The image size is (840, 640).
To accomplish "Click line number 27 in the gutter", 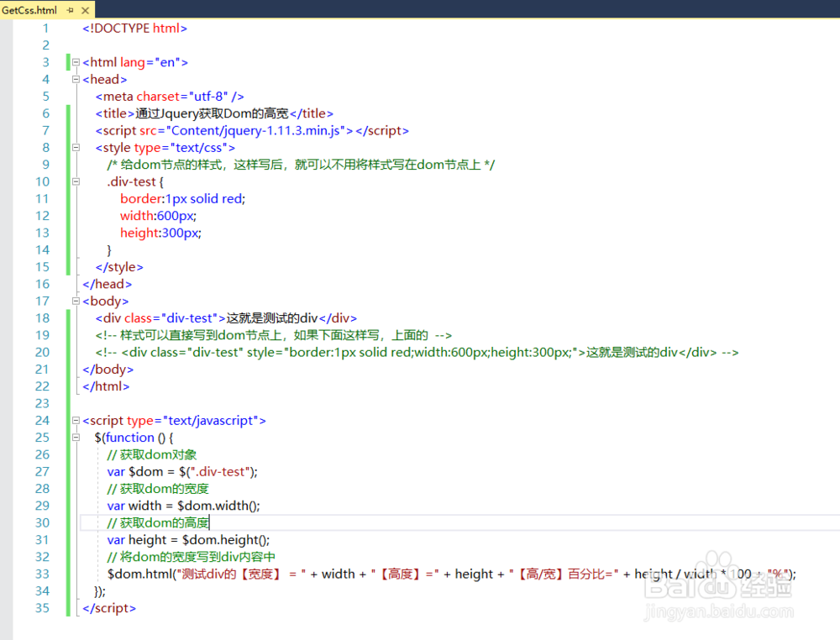I will coord(42,472).
